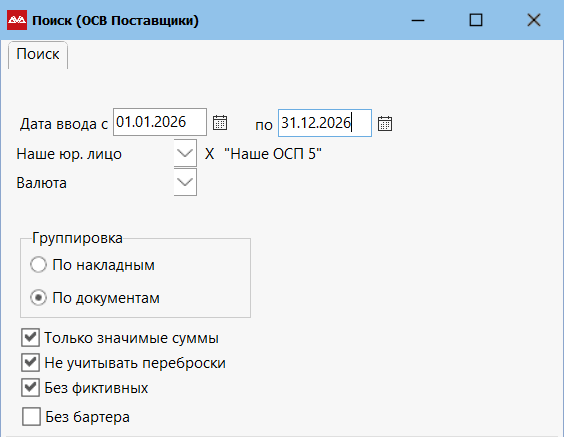The width and height of the screenshot is (564, 437).
Task: Click the window title "Поиск (ОСВ Поставщики)"
Action: click(115, 21)
